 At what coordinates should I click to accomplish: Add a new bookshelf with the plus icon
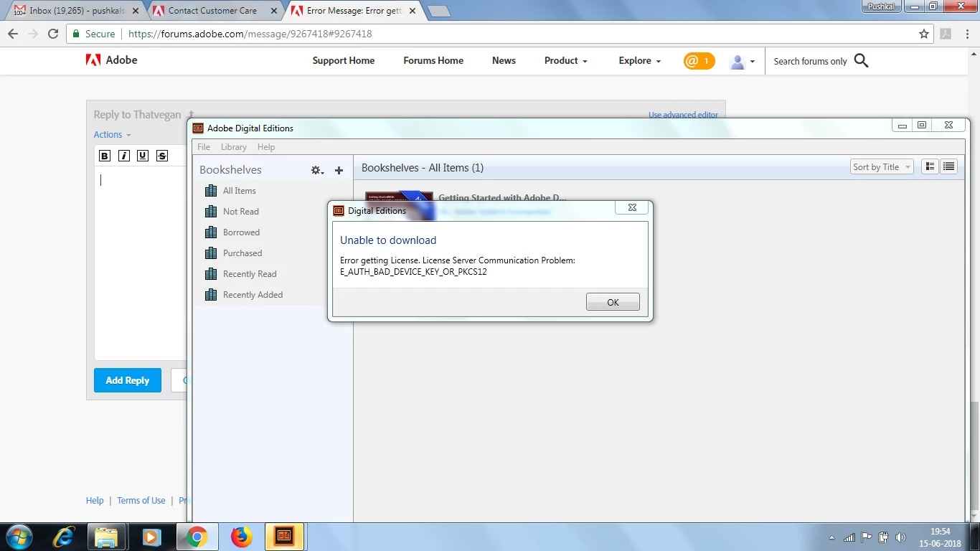[339, 170]
